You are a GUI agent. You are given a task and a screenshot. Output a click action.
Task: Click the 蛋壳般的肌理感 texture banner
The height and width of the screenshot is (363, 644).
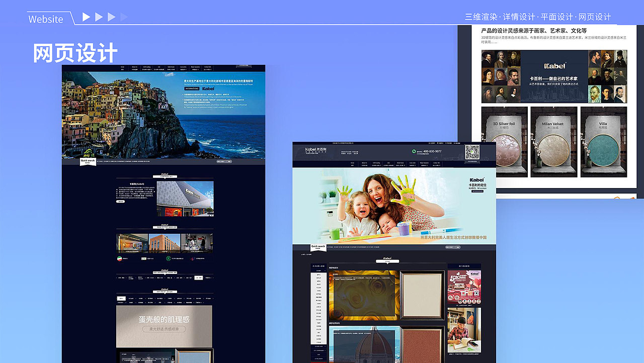point(164,326)
